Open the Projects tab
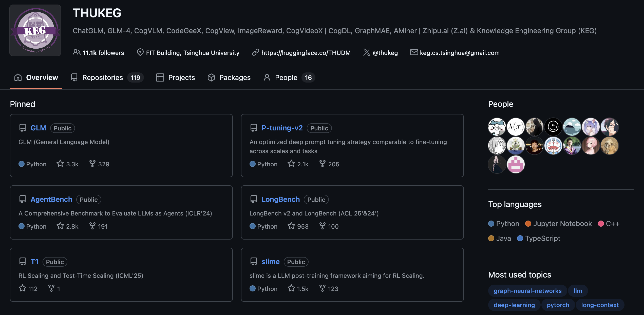 tap(175, 77)
